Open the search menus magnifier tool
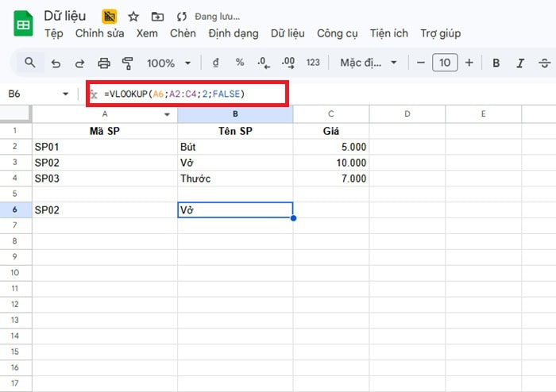The width and height of the screenshot is (556, 392). [x=30, y=63]
